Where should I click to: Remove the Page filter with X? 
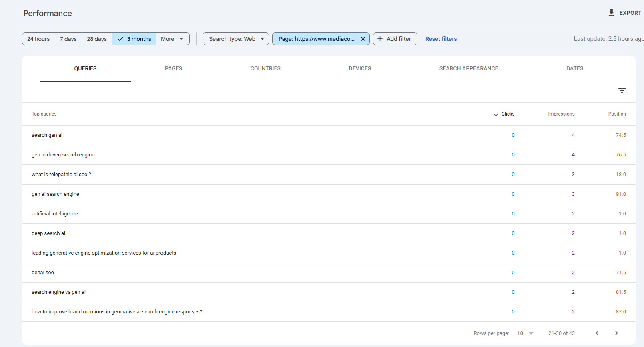click(x=363, y=39)
